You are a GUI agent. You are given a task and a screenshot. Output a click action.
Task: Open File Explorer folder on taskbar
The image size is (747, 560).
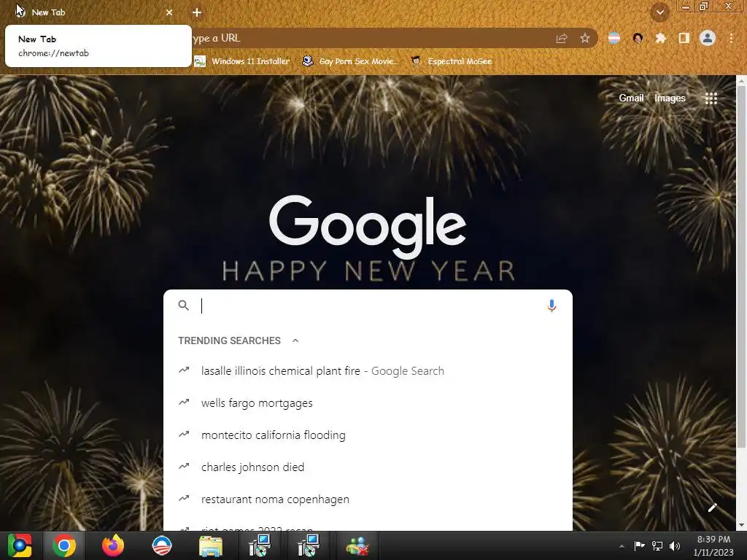[211, 546]
